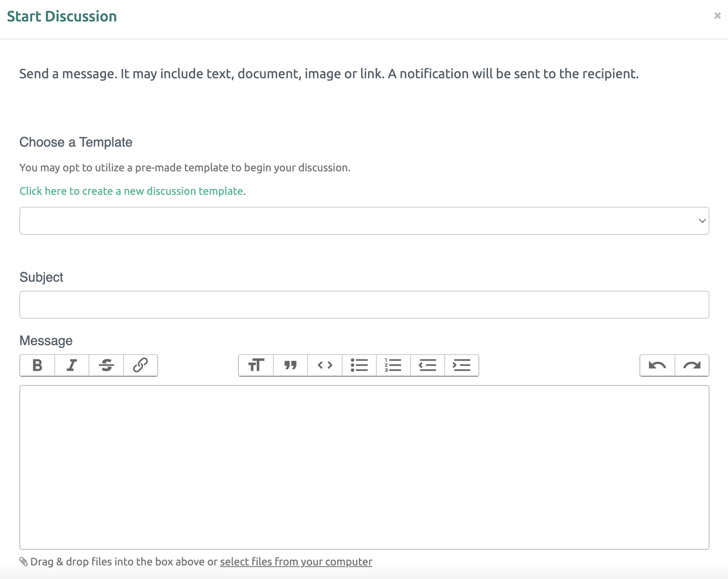
Task: Open the text size option
Action: tap(256, 365)
